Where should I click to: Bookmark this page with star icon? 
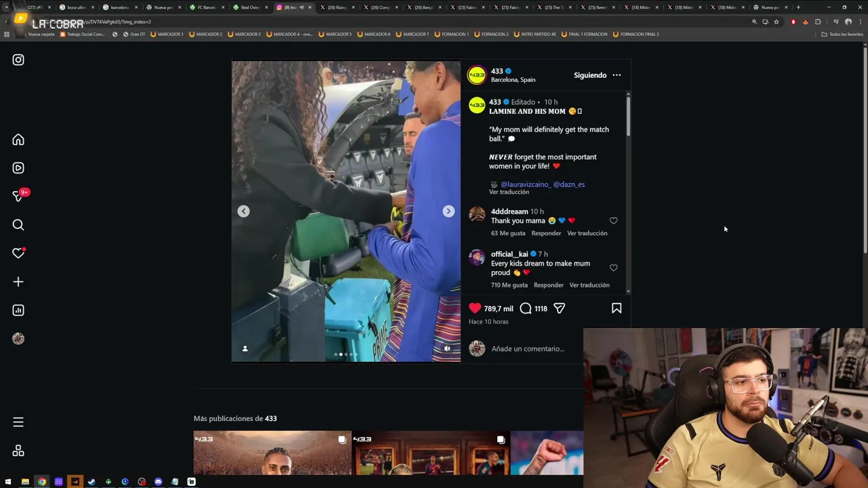click(x=776, y=22)
